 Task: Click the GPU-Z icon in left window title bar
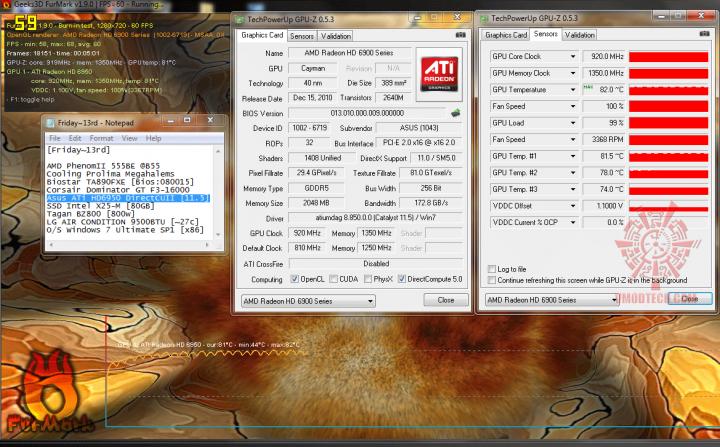(240, 19)
